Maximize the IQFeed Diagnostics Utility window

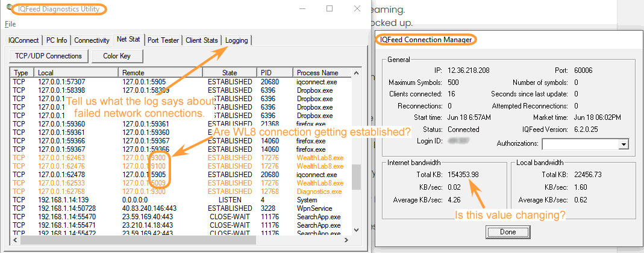click(x=330, y=8)
